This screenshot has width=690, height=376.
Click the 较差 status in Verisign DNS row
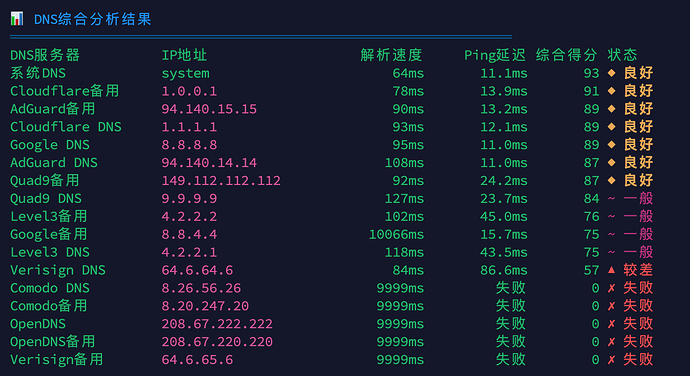(x=638, y=270)
